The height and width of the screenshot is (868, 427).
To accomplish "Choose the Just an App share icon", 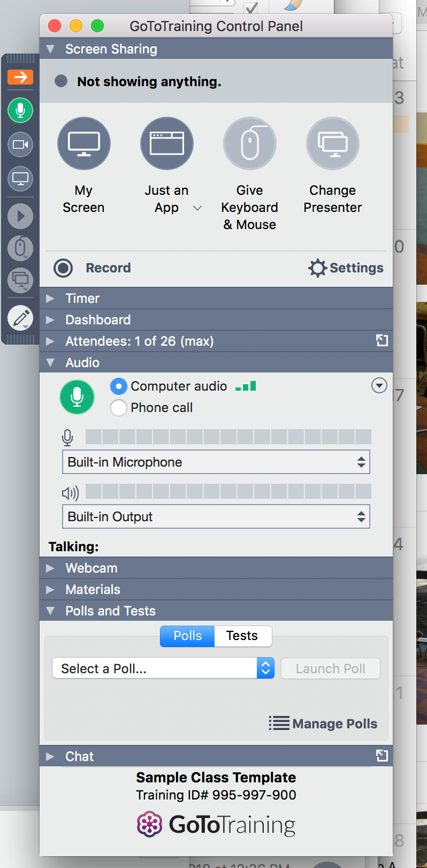I will point(167,143).
